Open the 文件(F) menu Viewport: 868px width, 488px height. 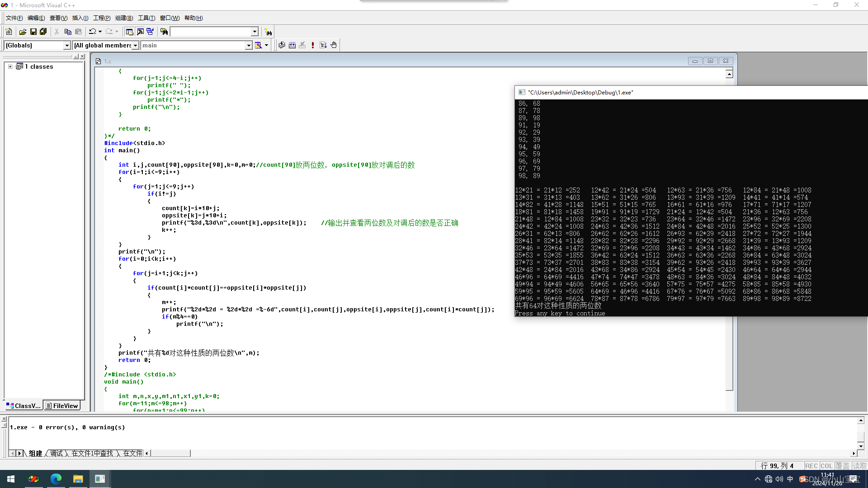click(14, 18)
